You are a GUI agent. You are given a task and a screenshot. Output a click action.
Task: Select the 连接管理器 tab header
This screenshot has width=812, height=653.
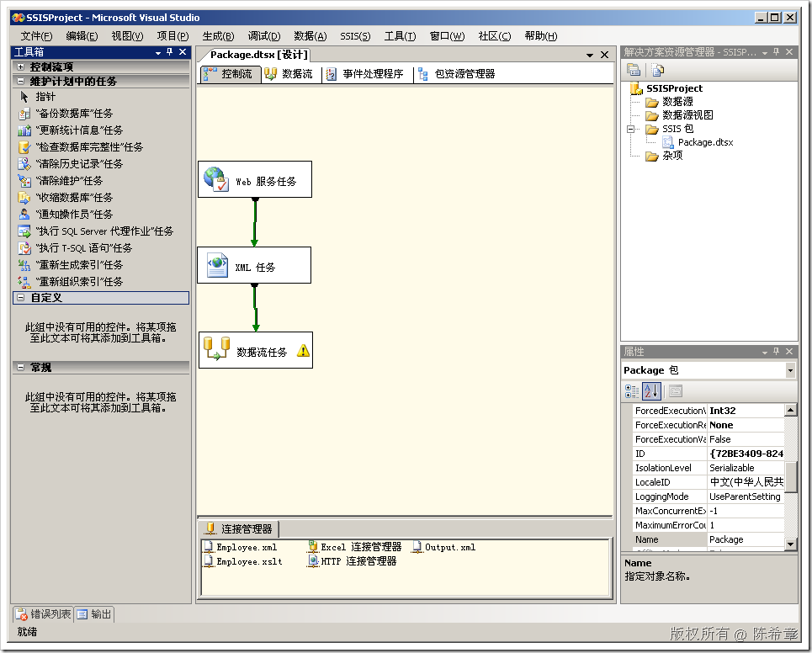[239, 528]
